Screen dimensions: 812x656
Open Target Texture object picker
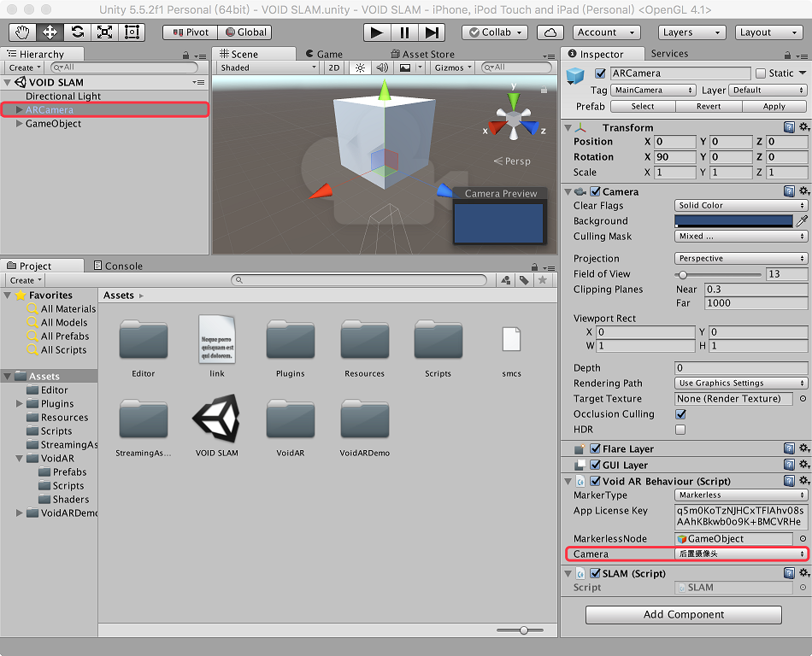pyautogui.click(x=803, y=398)
